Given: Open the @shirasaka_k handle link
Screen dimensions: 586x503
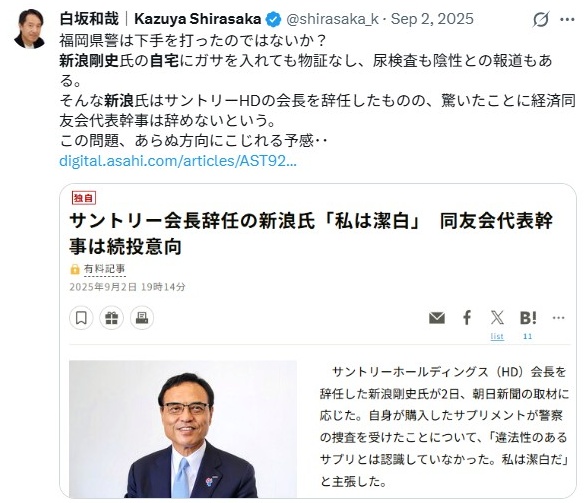Looking at the screenshot, I should [332, 19].
